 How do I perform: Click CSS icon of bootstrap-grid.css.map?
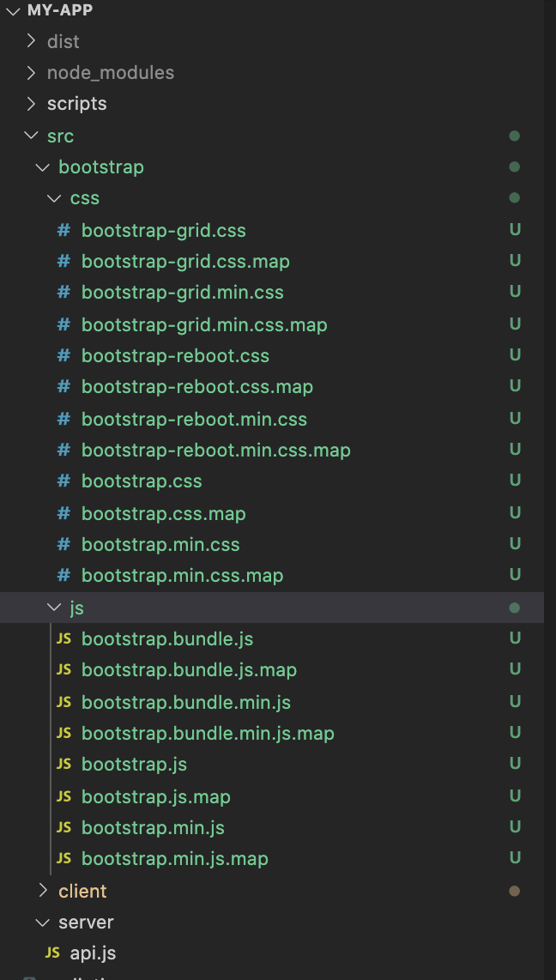(x=63, y=261)
